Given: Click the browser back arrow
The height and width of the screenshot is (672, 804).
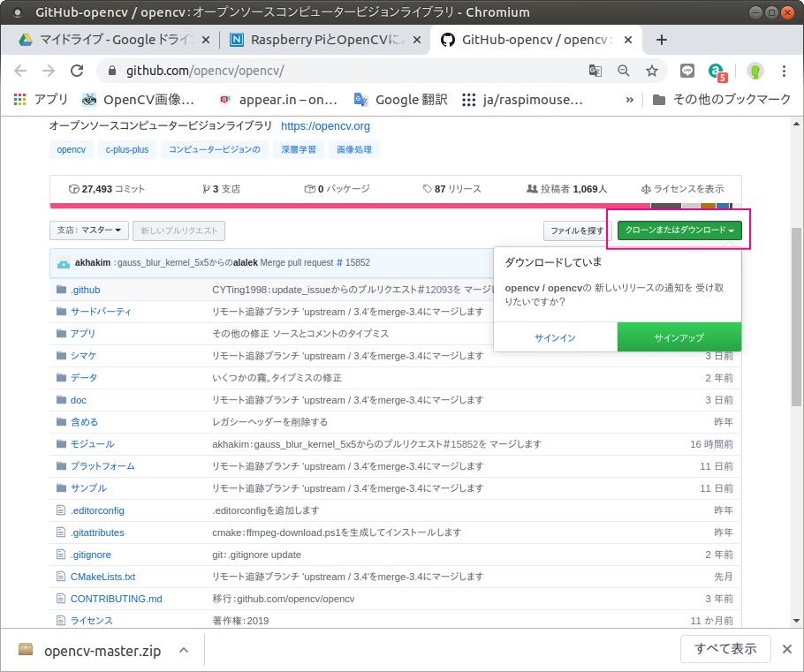Looking at the screenshot, I should point(20,71).
